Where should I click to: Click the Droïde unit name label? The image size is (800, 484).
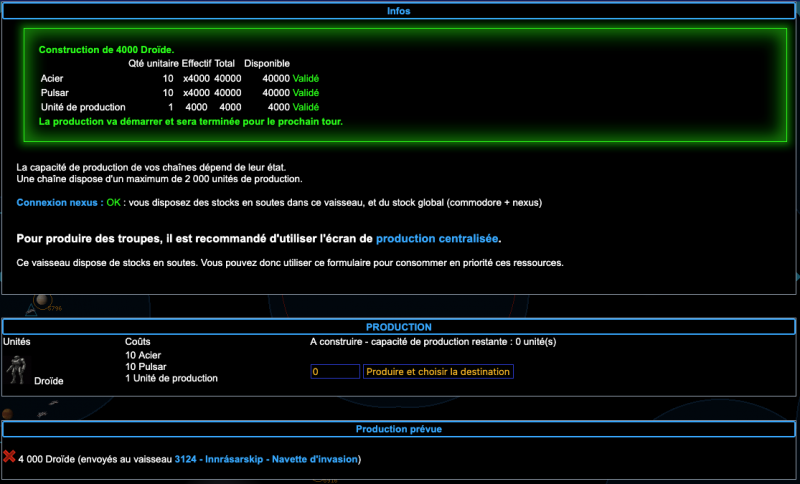click(48, 381)
